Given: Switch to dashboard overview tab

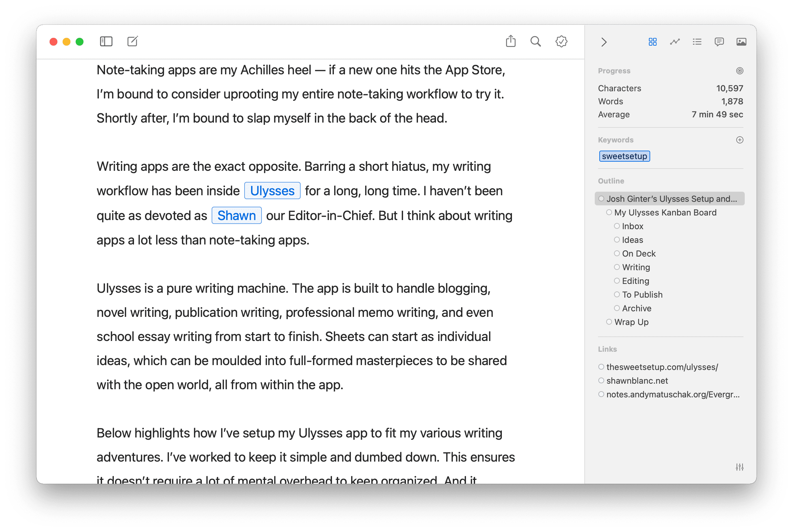Looking at the screenshot, I should [x=652, y=42].
